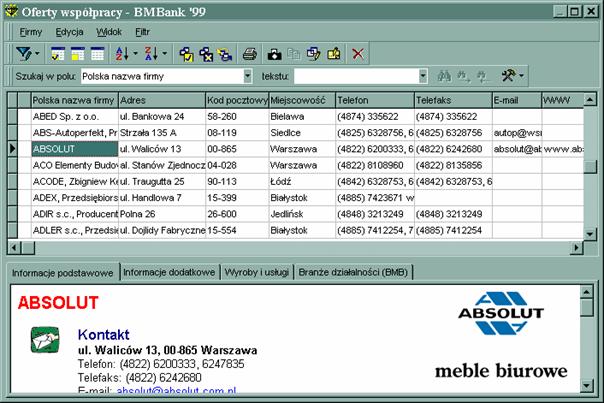
Task: Click the table view icon with checkmark
Action: click(58, 54)
